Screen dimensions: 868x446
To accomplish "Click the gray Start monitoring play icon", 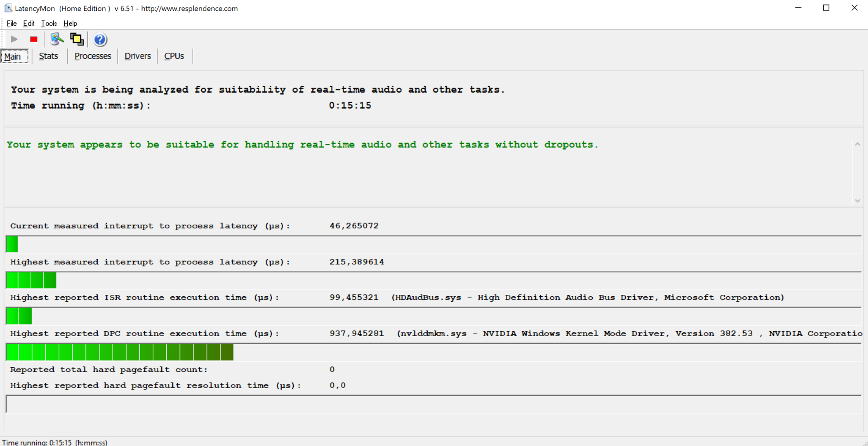I will point(14,39).
